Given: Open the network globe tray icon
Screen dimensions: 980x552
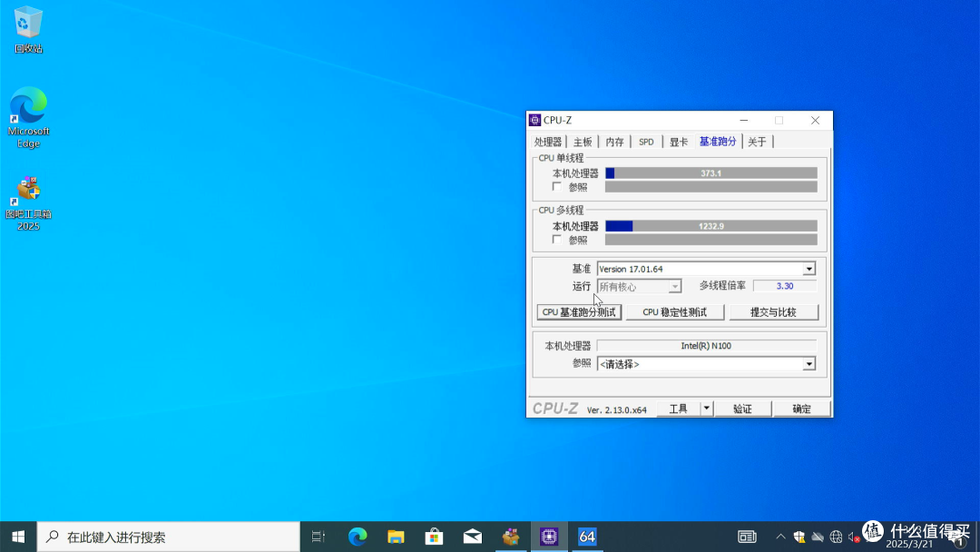Looking at the screenshot, I should coord(836,537).
